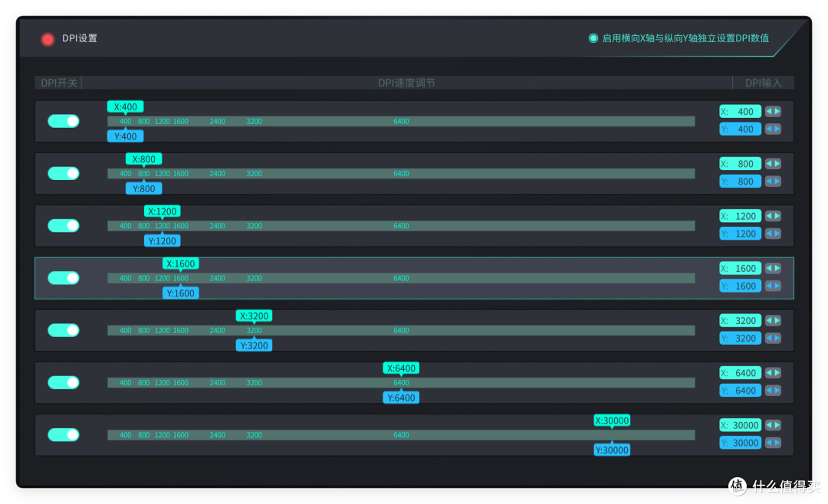Image resolution: width=828 pixels, height=504 pixels.
Task: Click the left arrow next to X: 1200 input
Action: (x=770, y=216)
